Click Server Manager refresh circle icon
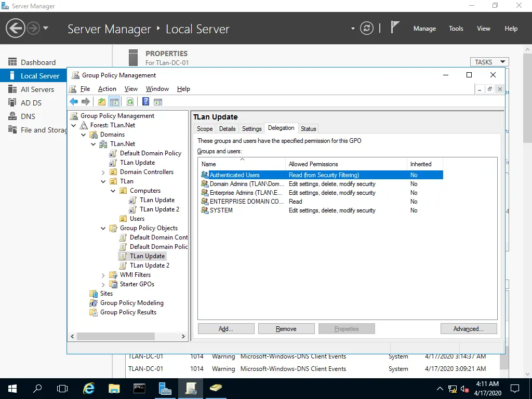This screenshot has width=532, height=399. [x=366, y=28]
